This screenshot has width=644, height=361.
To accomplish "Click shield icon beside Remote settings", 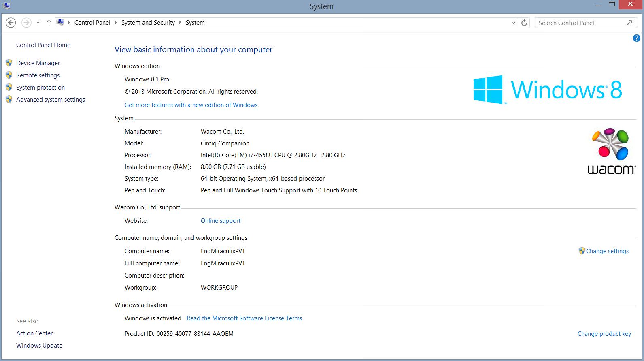I will [x=9, y=75].
